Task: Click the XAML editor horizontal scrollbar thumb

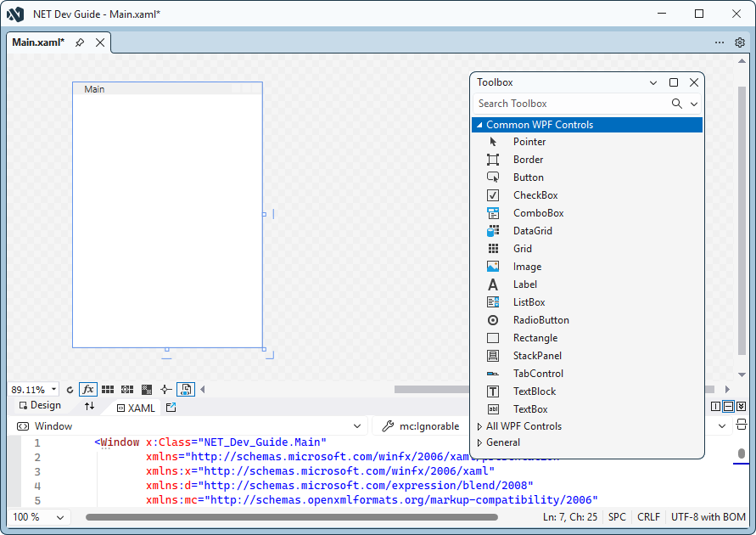Action: click(292, 518)
